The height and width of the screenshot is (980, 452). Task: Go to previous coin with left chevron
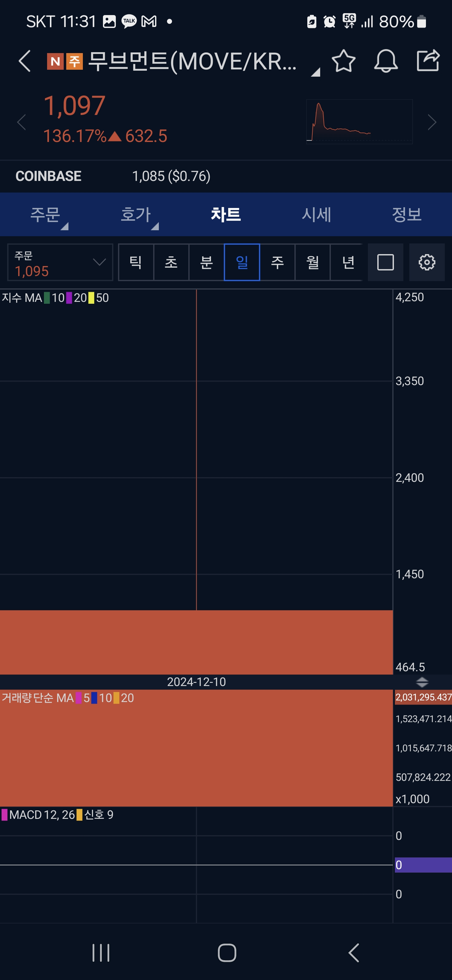click(22, 122)
